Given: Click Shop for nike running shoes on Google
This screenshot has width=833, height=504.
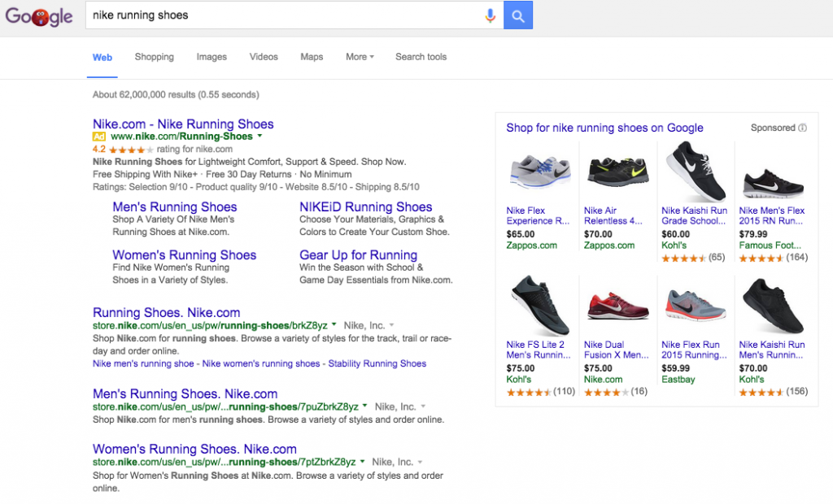Looking at the screenshot, I should [604, 128].
